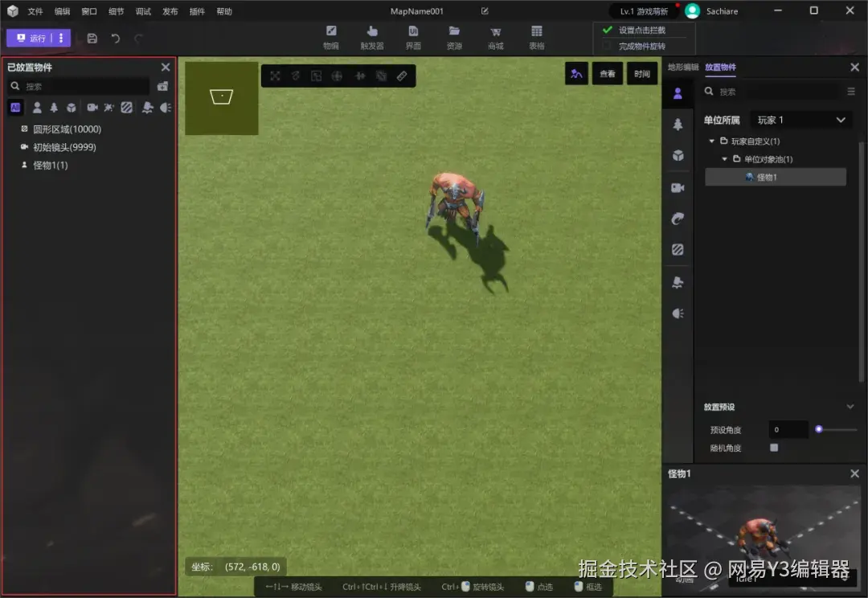Open the 商城 store
This screenshot has width=868, height=598.
click(x=496, y=38)
